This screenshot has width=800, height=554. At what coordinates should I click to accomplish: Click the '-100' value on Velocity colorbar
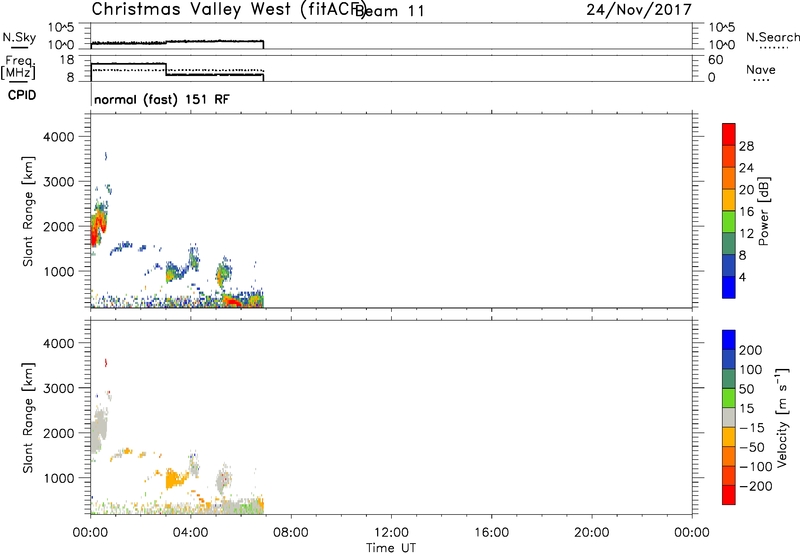click(756, 467)
